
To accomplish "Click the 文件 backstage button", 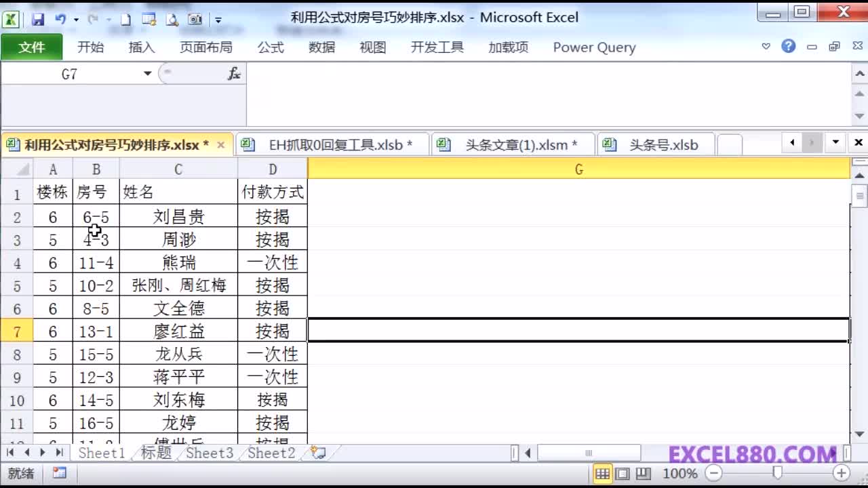I will [x=31, y=47].
